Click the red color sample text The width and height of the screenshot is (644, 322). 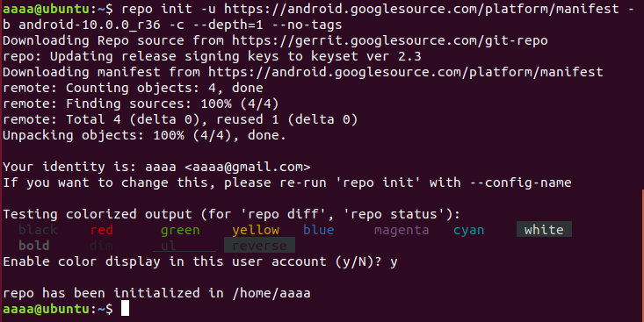tap(101, 230)
